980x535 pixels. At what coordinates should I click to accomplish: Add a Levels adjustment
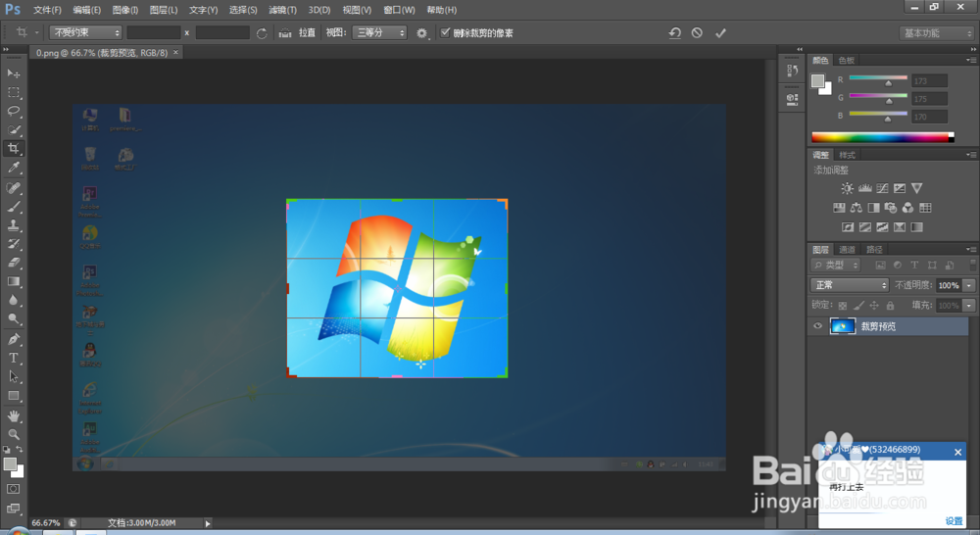coord(865,188)
